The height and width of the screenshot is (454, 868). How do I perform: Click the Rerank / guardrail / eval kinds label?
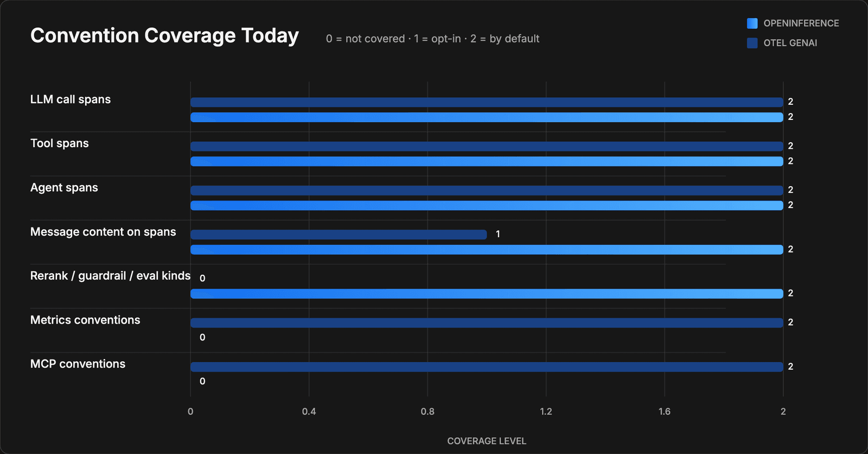pos(110,276)
